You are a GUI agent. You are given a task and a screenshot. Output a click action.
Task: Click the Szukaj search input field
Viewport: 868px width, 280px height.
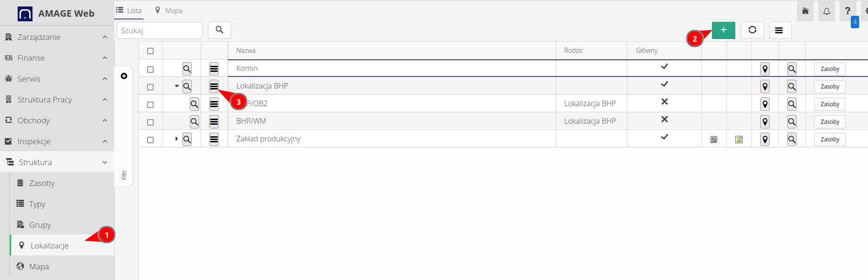click(159, 31)
